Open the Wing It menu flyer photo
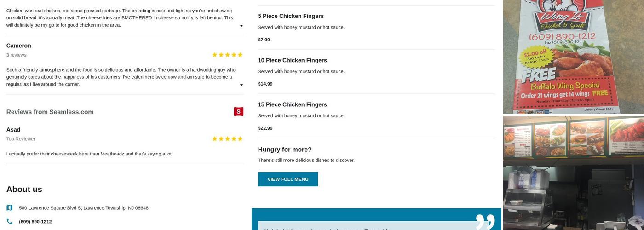This screenshot has width=644, height=230. 573,57
